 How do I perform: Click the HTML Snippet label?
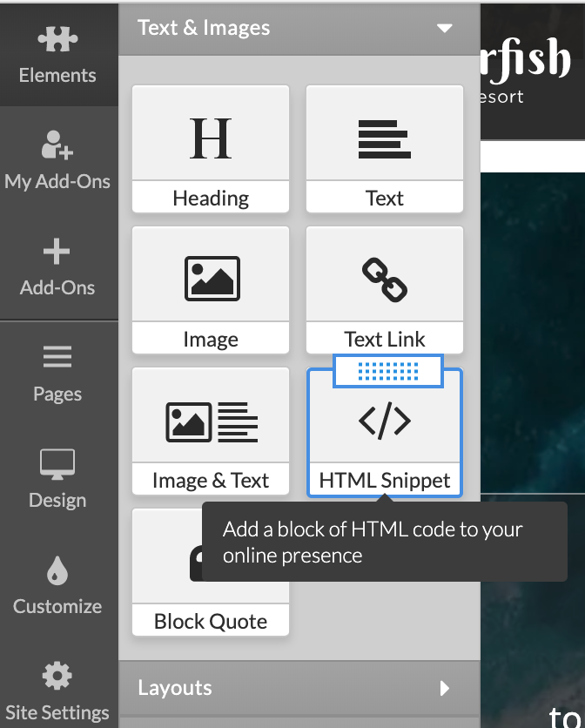[385, 481]
